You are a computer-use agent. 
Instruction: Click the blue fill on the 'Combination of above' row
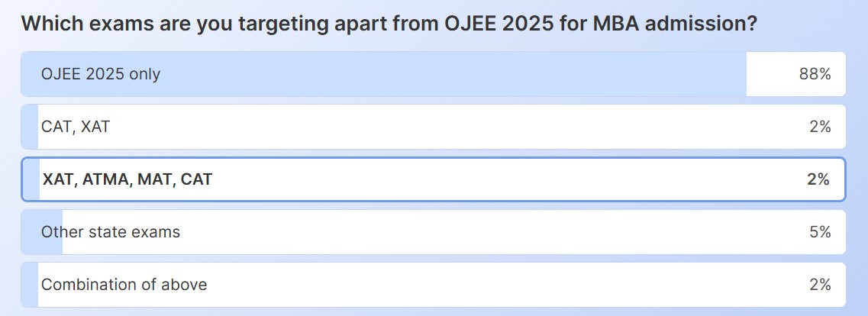(x=30, y=285)
